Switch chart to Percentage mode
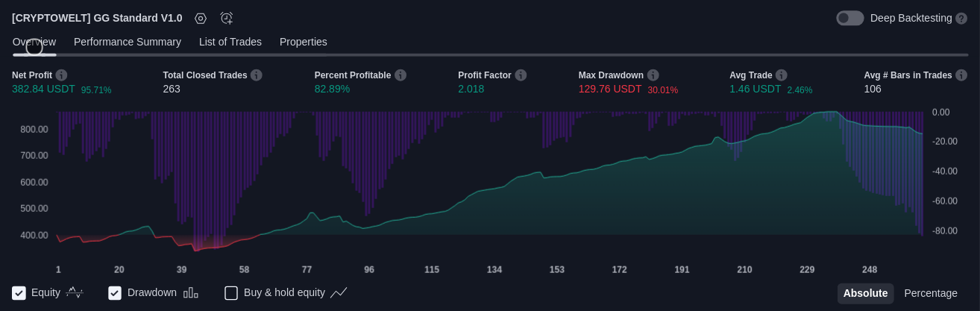980x311 pixels. click(931, 293)
